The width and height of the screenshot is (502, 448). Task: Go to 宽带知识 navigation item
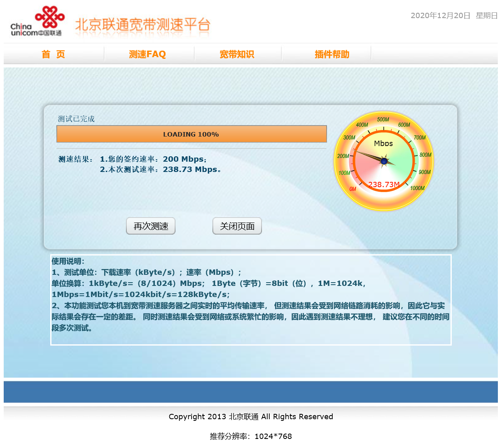point(237,54)
